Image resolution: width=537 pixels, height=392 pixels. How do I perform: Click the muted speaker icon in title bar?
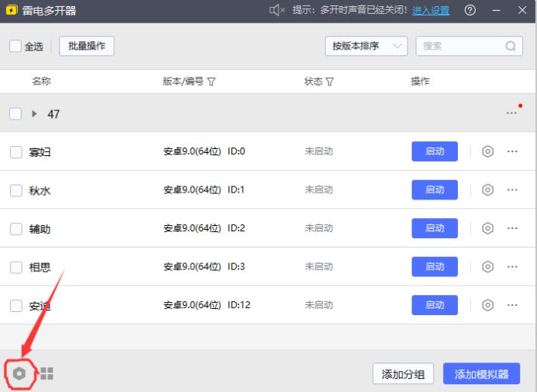(277, 10)
